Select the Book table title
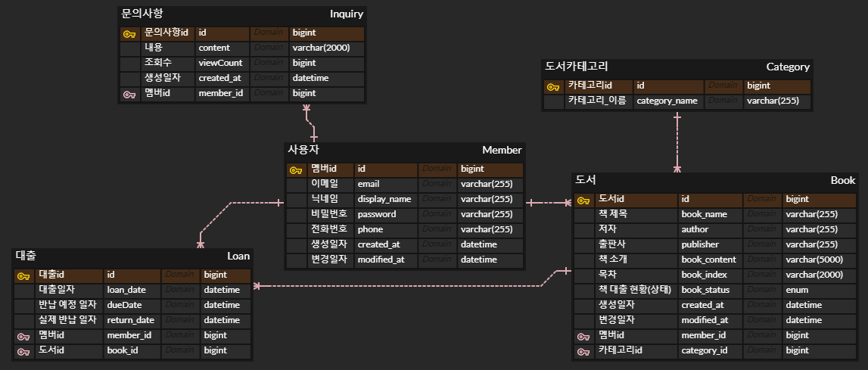Image resolution: width=868 pixels, height=370 pixels. pos(843,180)
